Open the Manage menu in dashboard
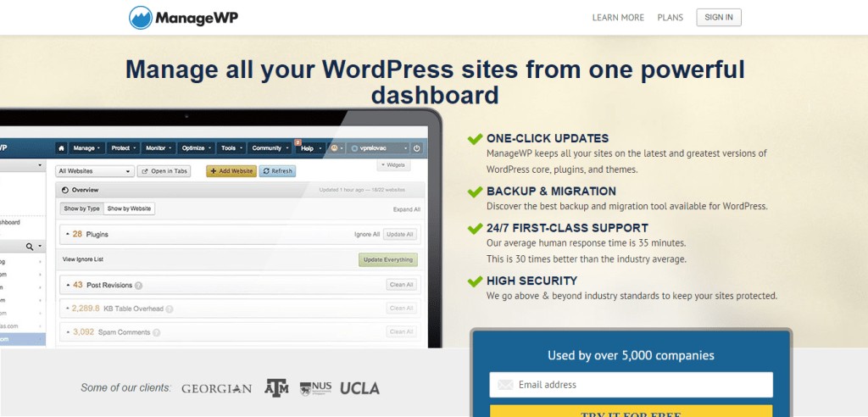The width and height of the screenshot is (868, 417). pos(87,148)
